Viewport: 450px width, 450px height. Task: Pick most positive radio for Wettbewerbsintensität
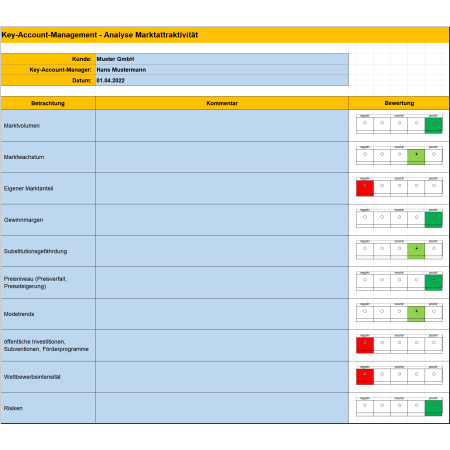[434, 374]
